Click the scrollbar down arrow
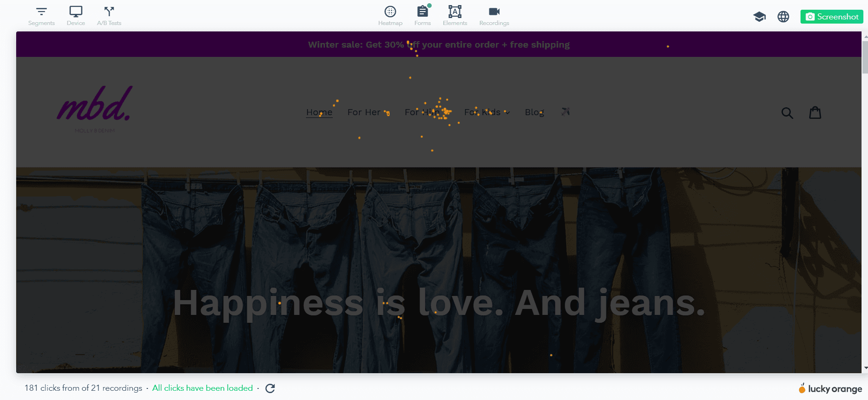868x400 pixels. (865, 368)
